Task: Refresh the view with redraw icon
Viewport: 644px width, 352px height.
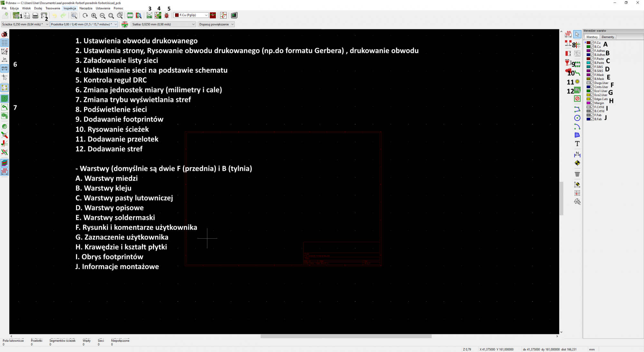Action: (85, 15)
